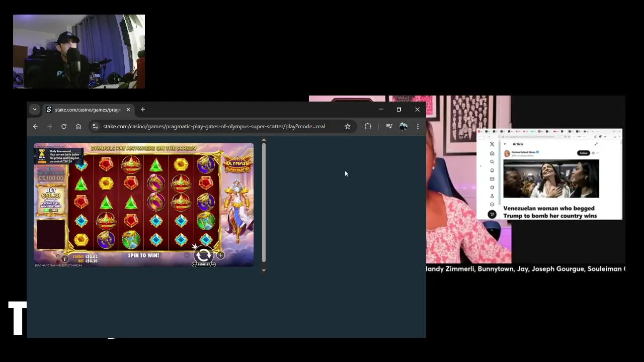
Task: Open the slot game settings menu icon
Action: click(57, 255)
